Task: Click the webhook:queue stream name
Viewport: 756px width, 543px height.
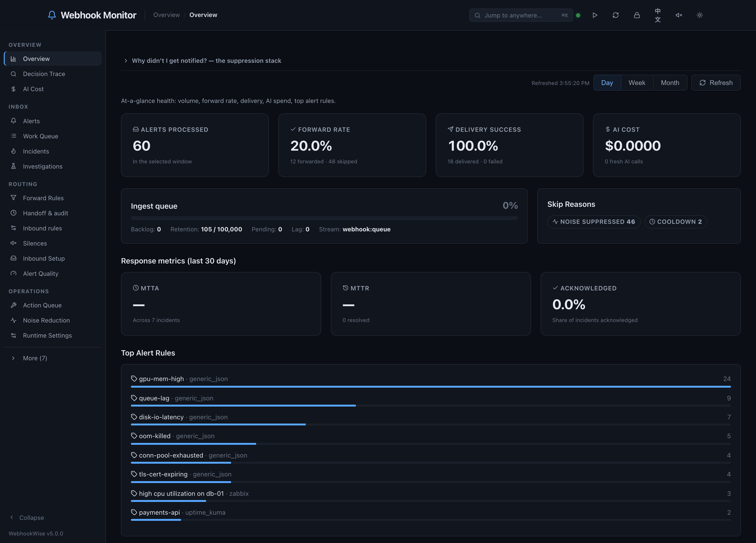Action: (x=367, y=229)
